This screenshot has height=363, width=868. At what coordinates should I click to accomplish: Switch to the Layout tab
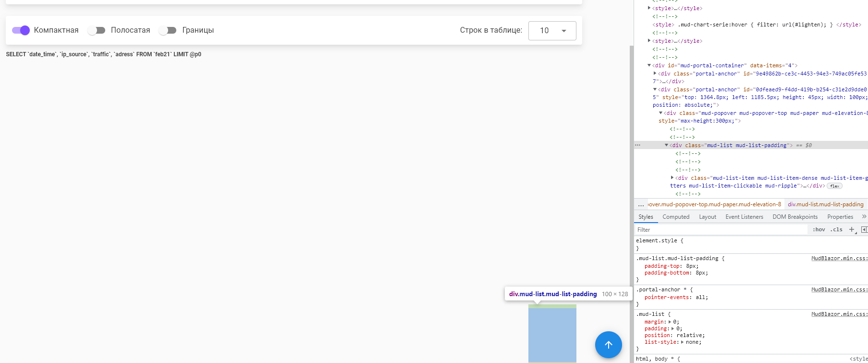pos(708,217)
